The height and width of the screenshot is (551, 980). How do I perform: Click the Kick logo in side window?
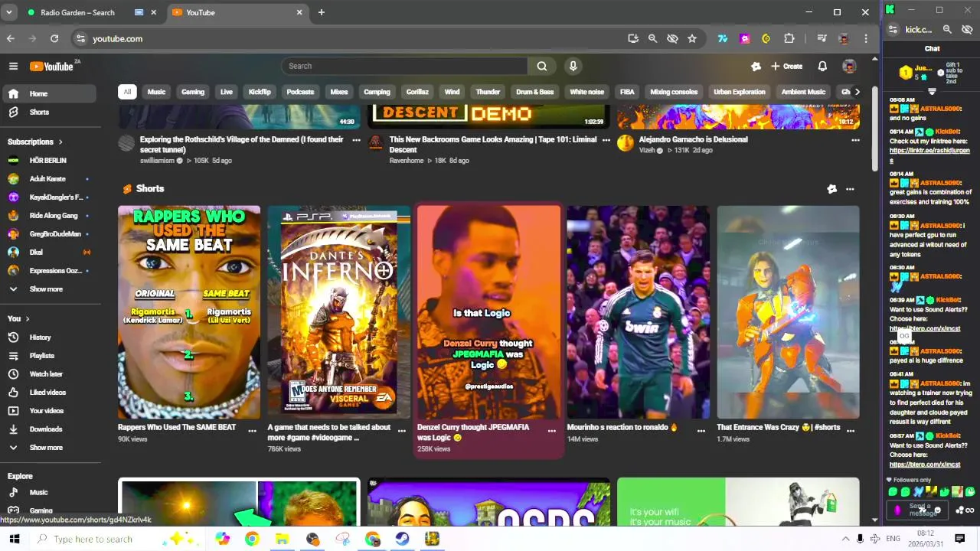point(890,10)
